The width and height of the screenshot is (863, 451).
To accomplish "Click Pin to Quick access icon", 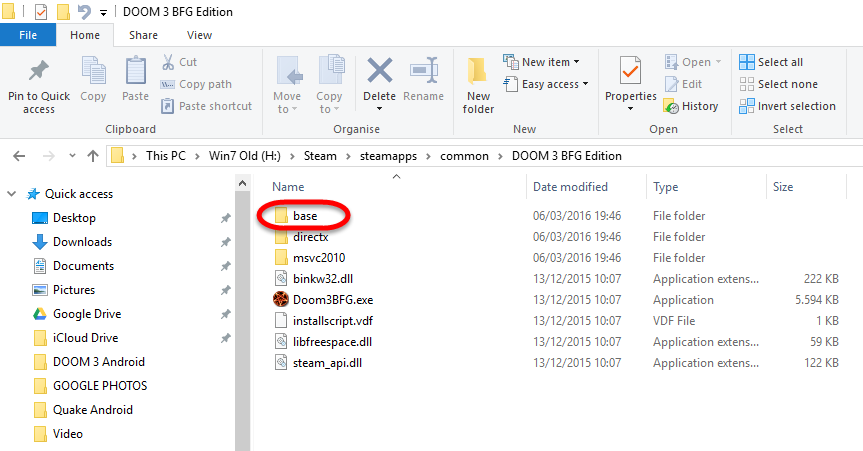I will 39,70.
